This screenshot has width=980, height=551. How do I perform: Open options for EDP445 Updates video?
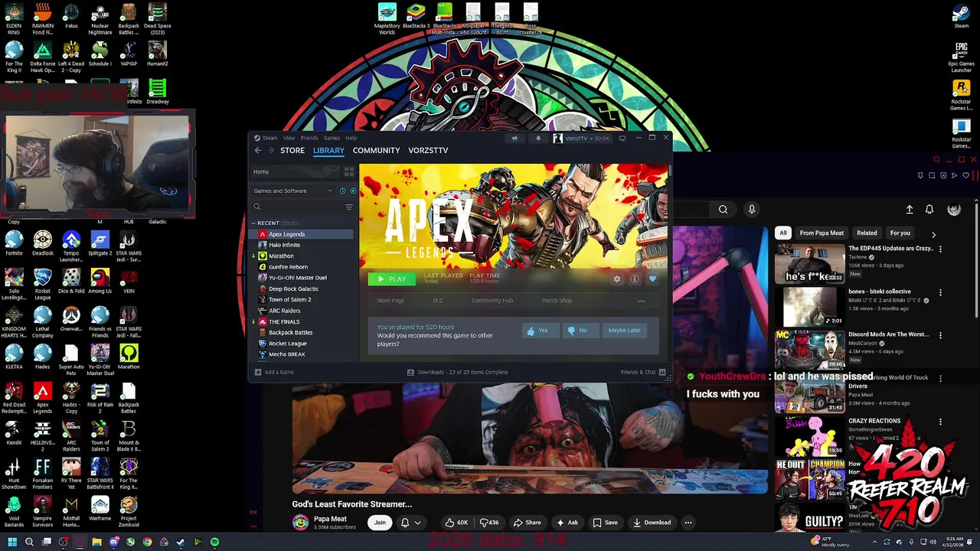click(941, 249)
